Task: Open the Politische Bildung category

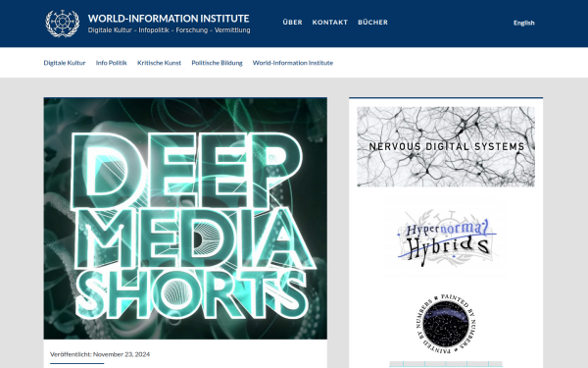Action: point(217,63)
